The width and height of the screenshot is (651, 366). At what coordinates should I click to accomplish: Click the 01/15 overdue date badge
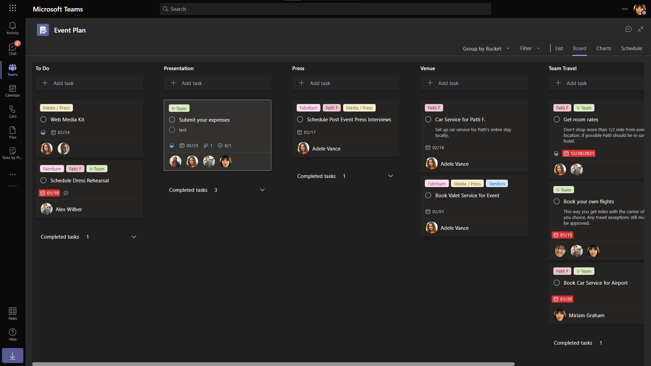[563, 235]
